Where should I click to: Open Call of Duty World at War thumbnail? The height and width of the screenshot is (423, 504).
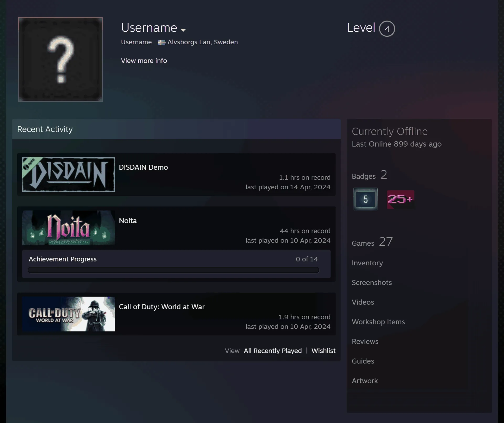coord(69,314)
